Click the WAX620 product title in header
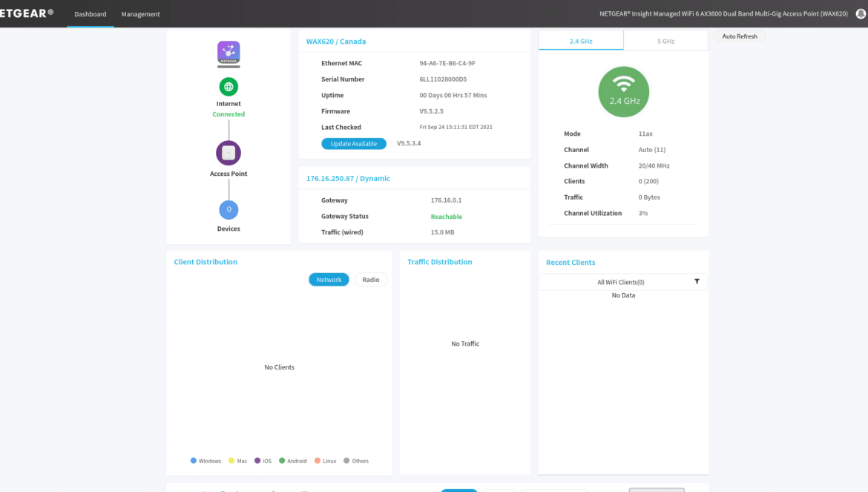Image resolution: width=868 pixels, height=492 pixels. click(x=723, y=14)
